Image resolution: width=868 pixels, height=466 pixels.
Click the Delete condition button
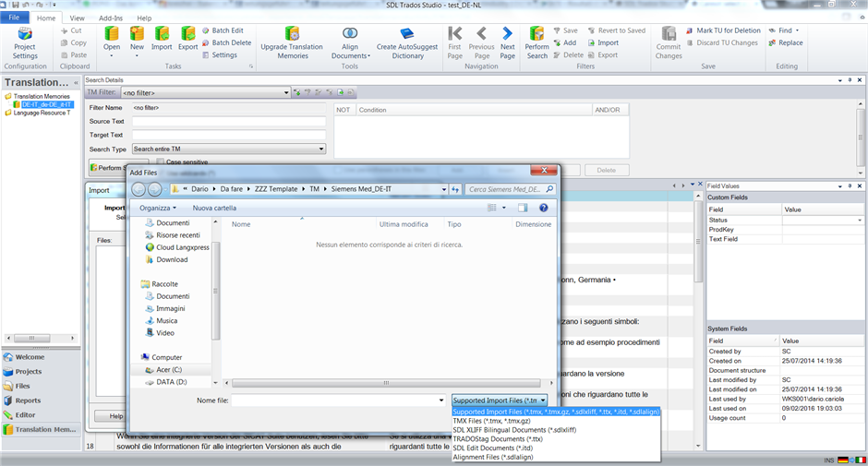pyautogui.click(x=606, y=170)
